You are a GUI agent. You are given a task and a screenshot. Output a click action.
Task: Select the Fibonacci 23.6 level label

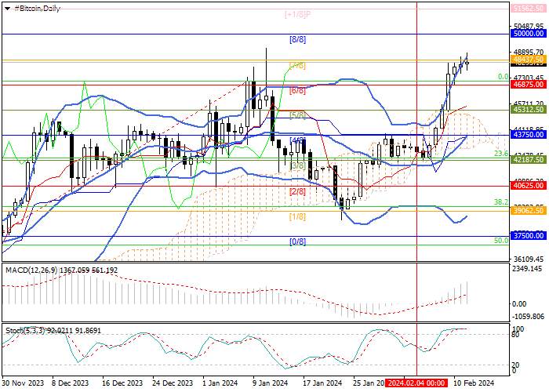501,154
